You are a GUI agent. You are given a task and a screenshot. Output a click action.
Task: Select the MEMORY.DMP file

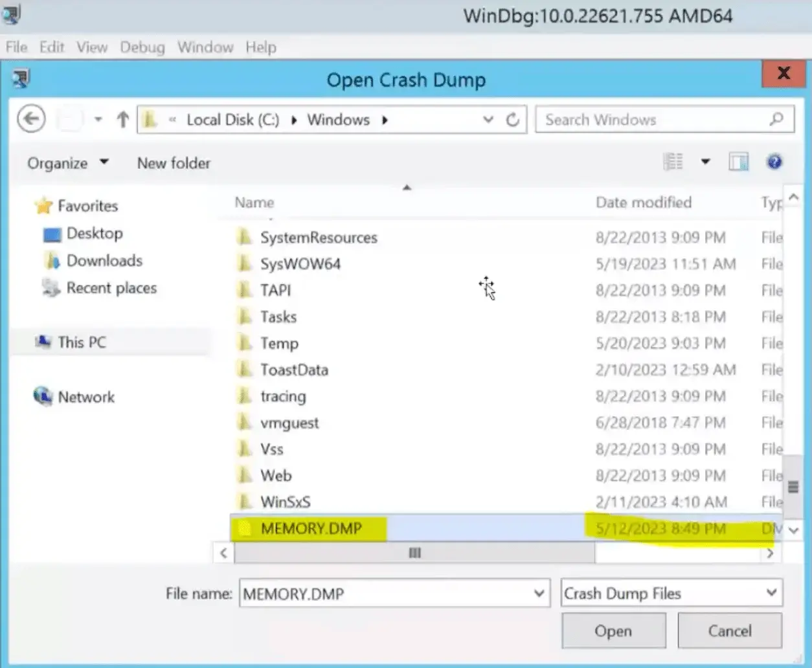311,528
